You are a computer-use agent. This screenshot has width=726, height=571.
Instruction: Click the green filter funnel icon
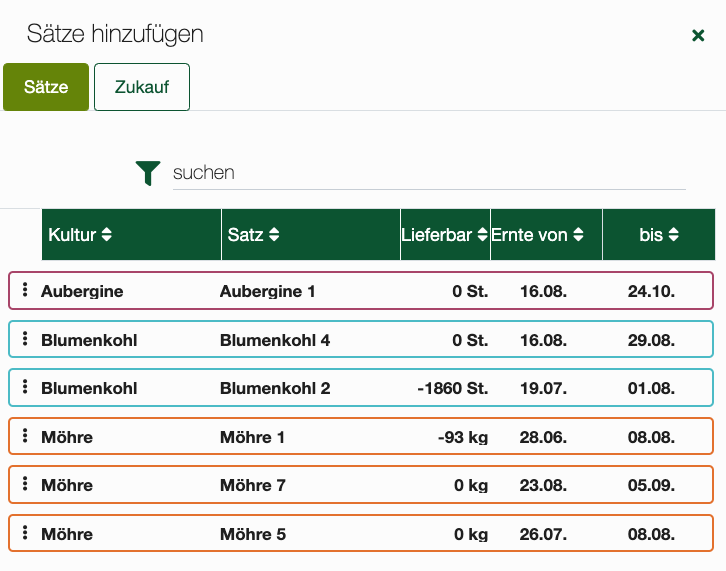pyautogui.click(x=148, y=172)
